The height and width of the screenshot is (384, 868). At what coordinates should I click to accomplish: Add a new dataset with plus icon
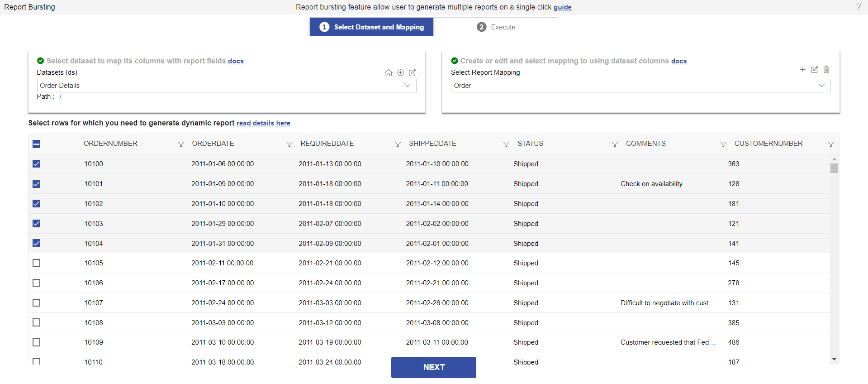point(400,73)
